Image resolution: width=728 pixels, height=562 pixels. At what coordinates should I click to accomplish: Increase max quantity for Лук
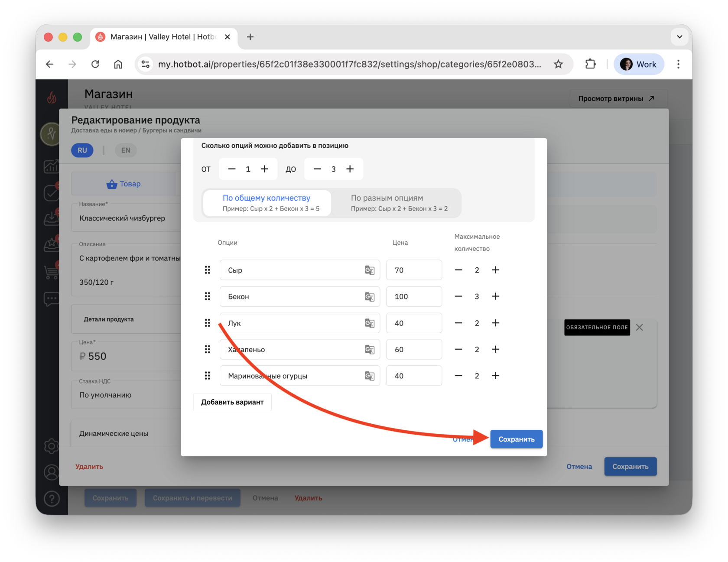(495, 323)
